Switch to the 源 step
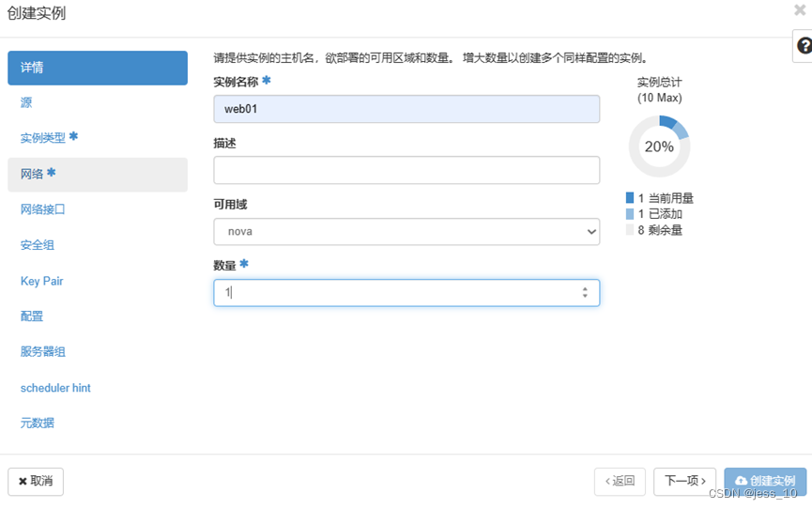The height and width of the screenshot is (509, 812). (x=26, y=102)
